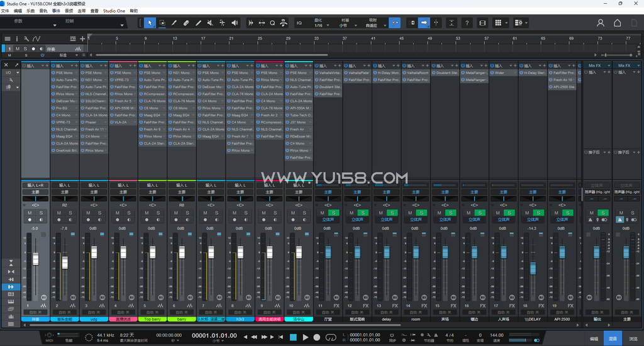Click the I/O button in mixer sidebar
This screenshot has width=644, height=346.
pyautogui.click(x=8, y=72)
